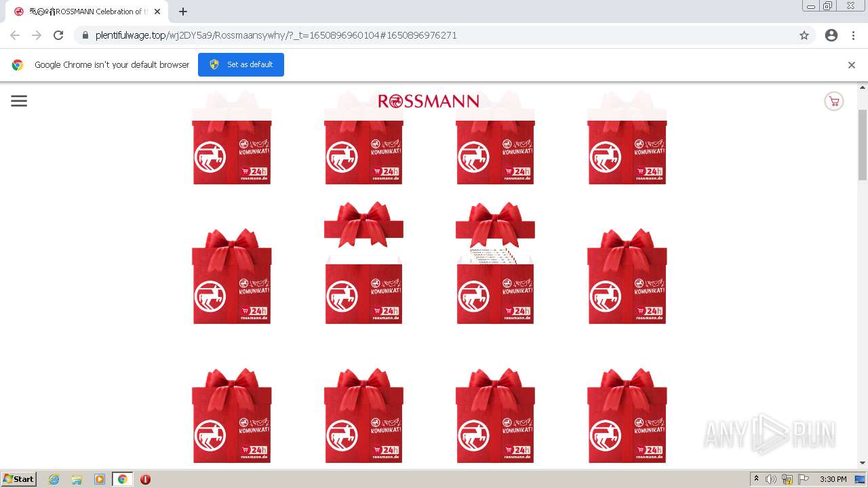This screenshot has width=868, height=488.
Task: Click the 3:30 PM system clock
Action: [833, 479]
